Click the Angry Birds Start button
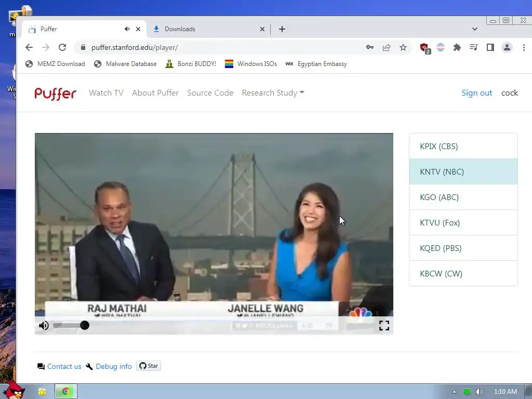 click(x=14, y=390)
